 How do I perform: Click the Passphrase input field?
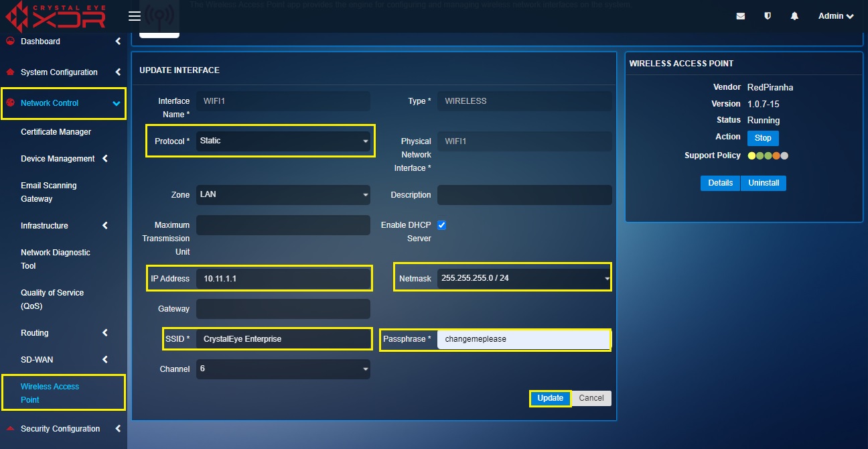point(524,339)
